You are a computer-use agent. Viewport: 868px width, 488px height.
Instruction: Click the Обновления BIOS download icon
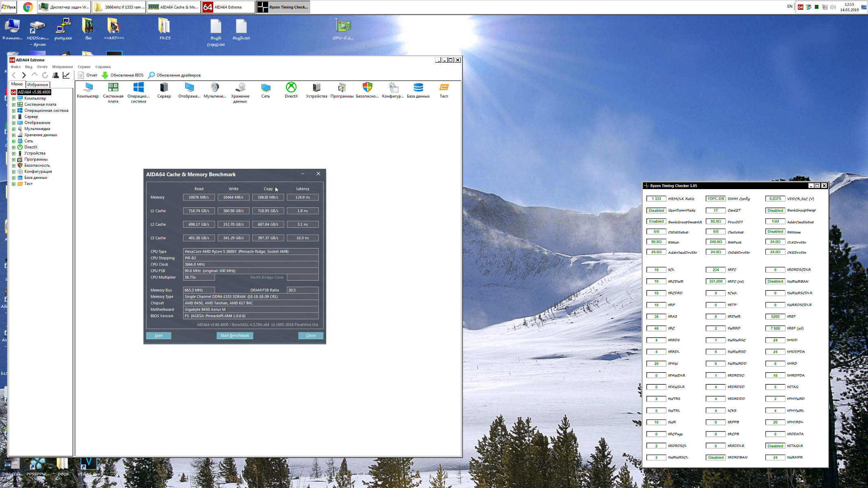pos(105,75)
